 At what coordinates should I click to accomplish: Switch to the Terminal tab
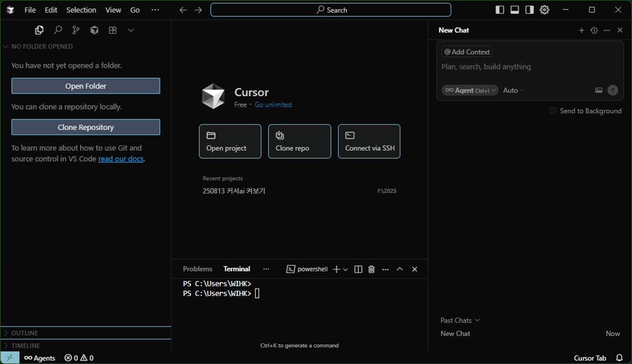point(237,269)
